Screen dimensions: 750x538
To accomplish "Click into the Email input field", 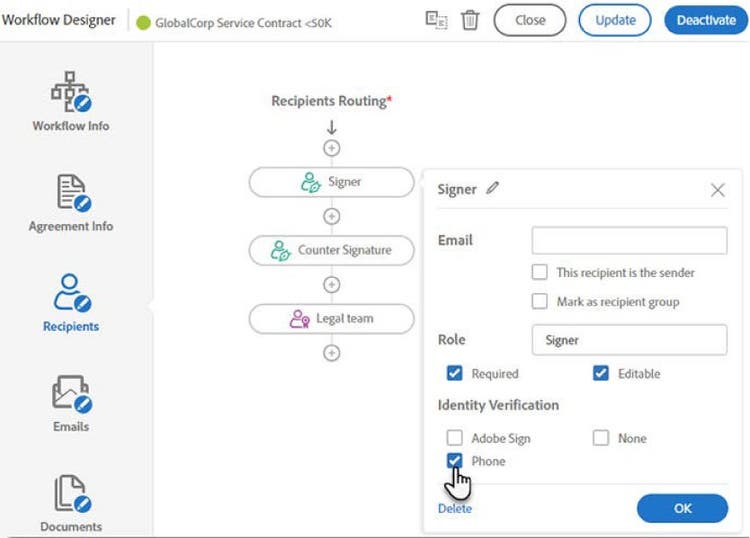I will pos(629,241).
